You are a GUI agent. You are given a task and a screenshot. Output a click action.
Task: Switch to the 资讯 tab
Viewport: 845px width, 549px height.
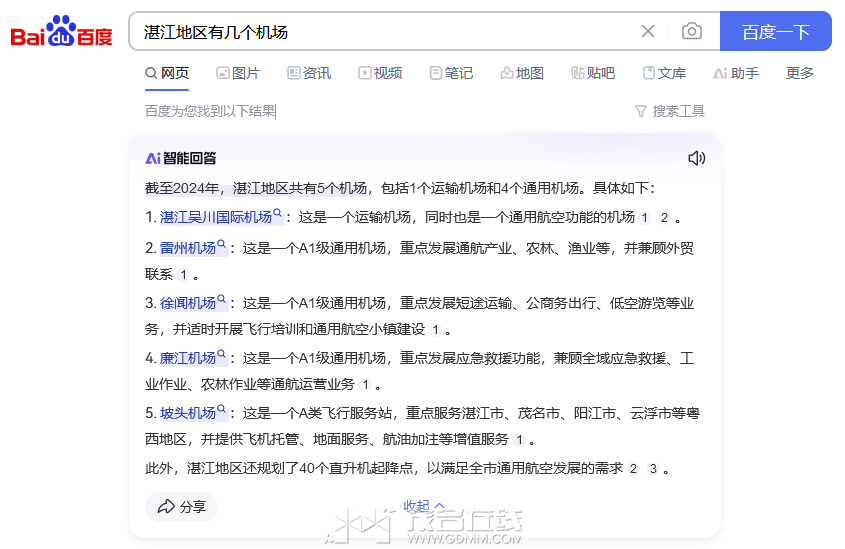click(309, 73)
